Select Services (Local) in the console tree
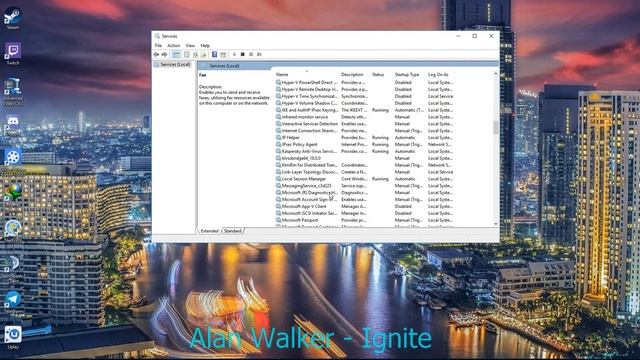The height and width of the screenshot is (360, 640). click(x=175, y=64)
